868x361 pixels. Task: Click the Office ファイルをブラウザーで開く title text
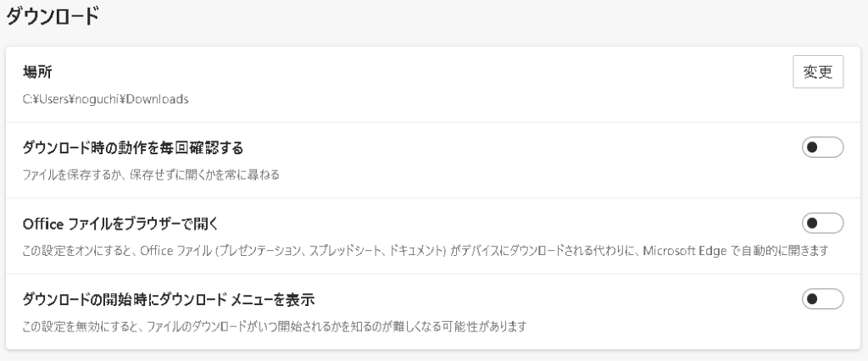click(x=120, y=224)
